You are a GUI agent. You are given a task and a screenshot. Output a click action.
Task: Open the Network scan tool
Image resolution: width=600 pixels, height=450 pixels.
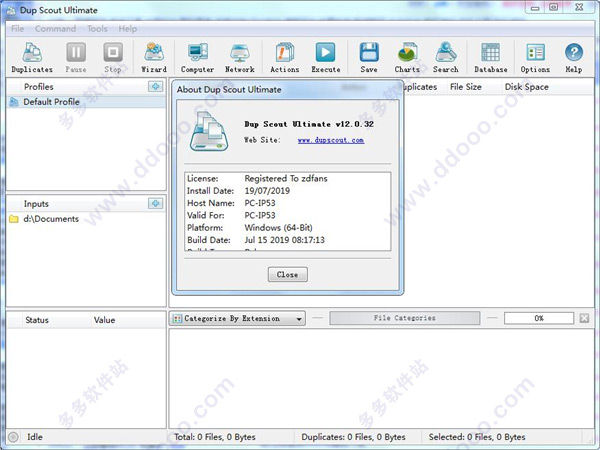click(240, 58)
